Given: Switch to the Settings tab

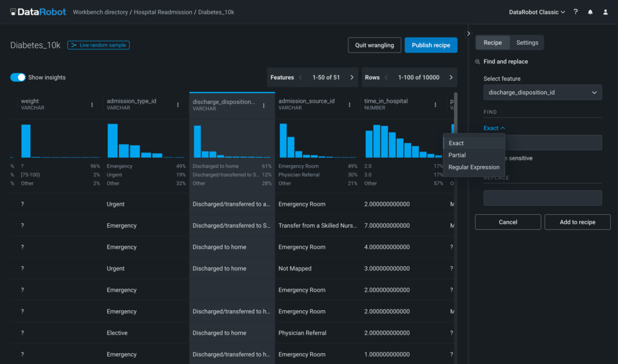Looking at the screenshot, I should [x=527, y=43].
